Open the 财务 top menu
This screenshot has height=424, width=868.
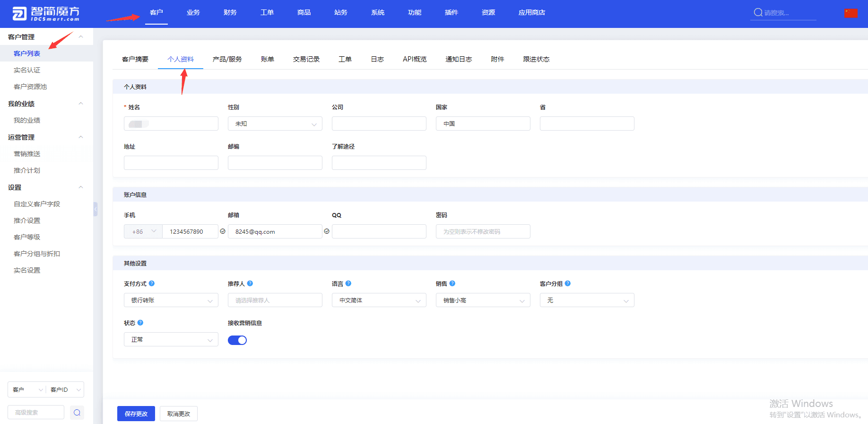[x=230, y=13]
